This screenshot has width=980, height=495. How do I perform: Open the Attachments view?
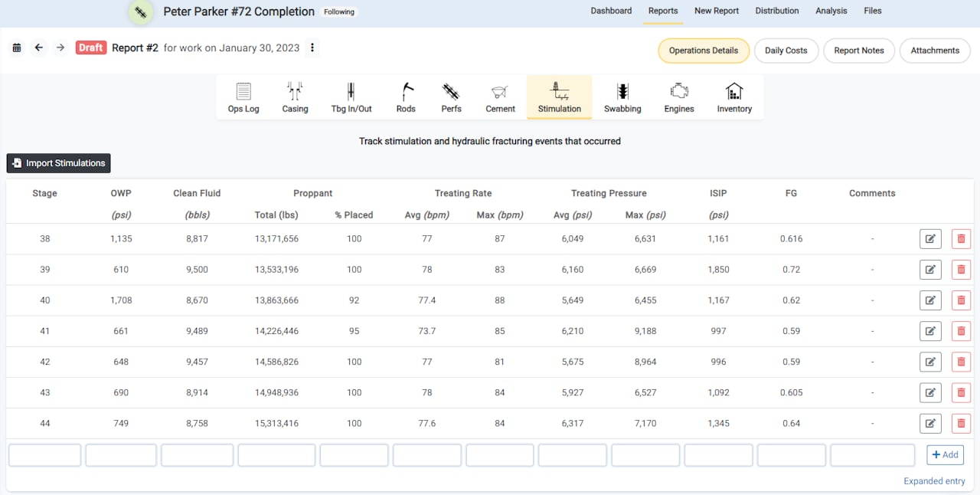pos(935,51)
